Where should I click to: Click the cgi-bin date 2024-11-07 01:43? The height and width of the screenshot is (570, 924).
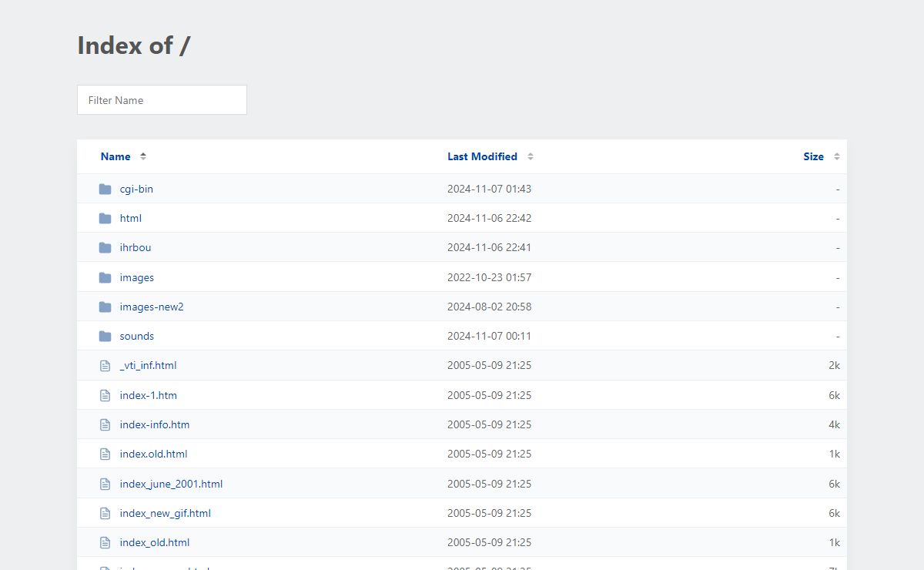(489, 189)
